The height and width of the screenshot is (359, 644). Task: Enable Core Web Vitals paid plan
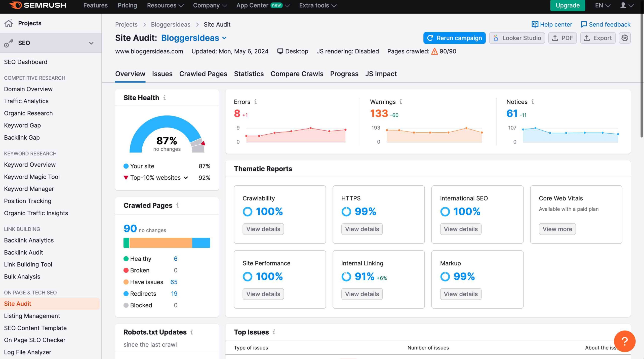(557, 229)
